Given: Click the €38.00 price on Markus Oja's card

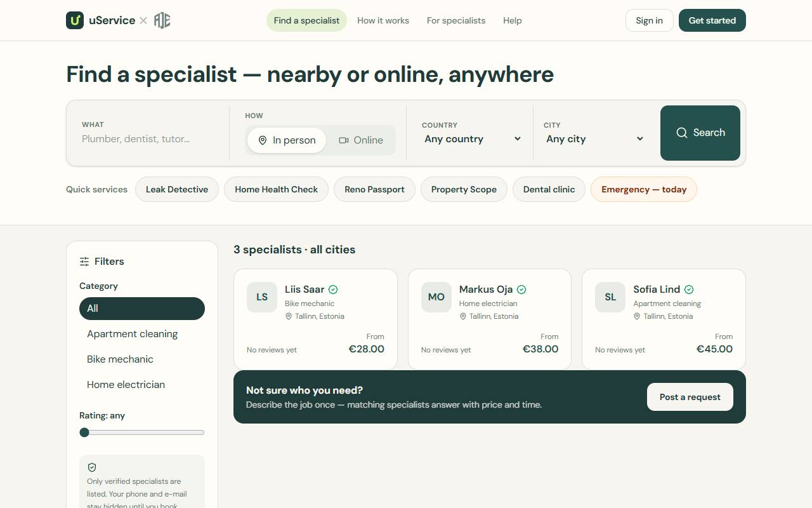Looking at the screenshot, I should coord(540,349).
